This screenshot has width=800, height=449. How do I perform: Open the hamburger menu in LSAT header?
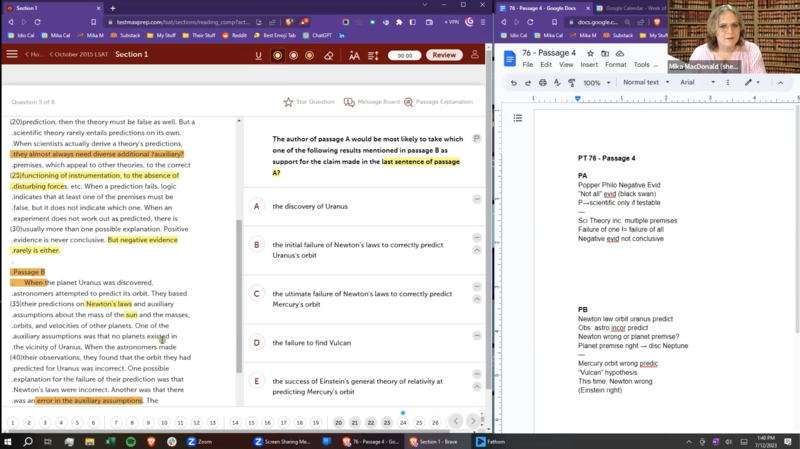click(x=12, y=55)
